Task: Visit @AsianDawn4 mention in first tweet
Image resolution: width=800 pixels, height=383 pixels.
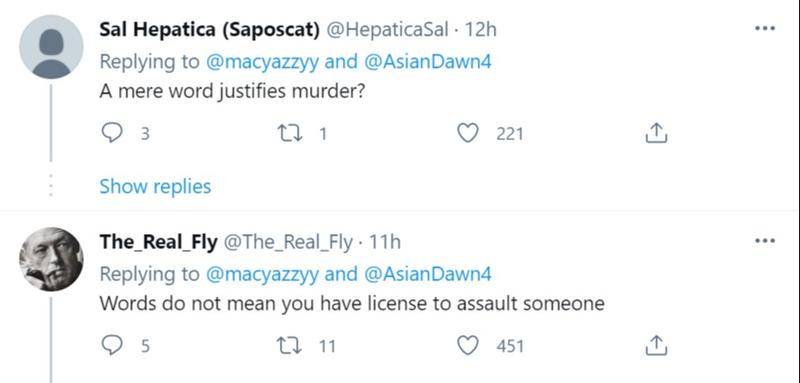Action: [428, 62]
